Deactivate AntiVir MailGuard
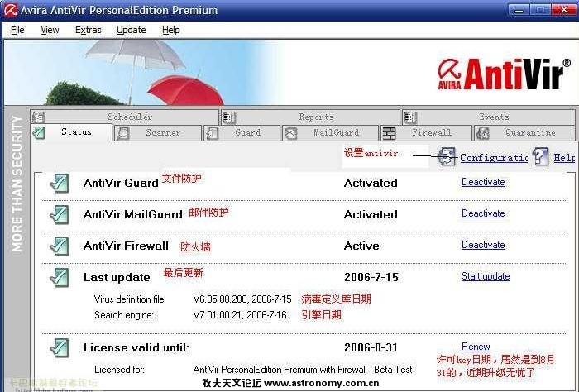This screenshot has width=579, height=392. pos(483,213)
